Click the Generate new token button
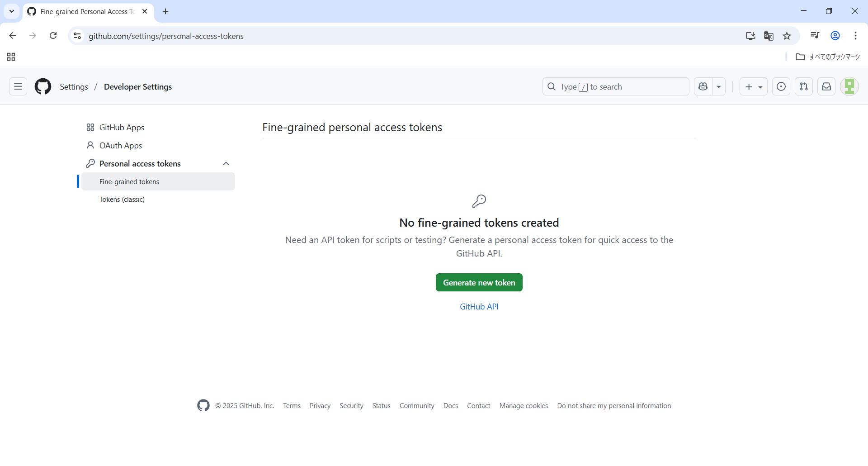Viewport: 868px width, 466px height. 479,282
